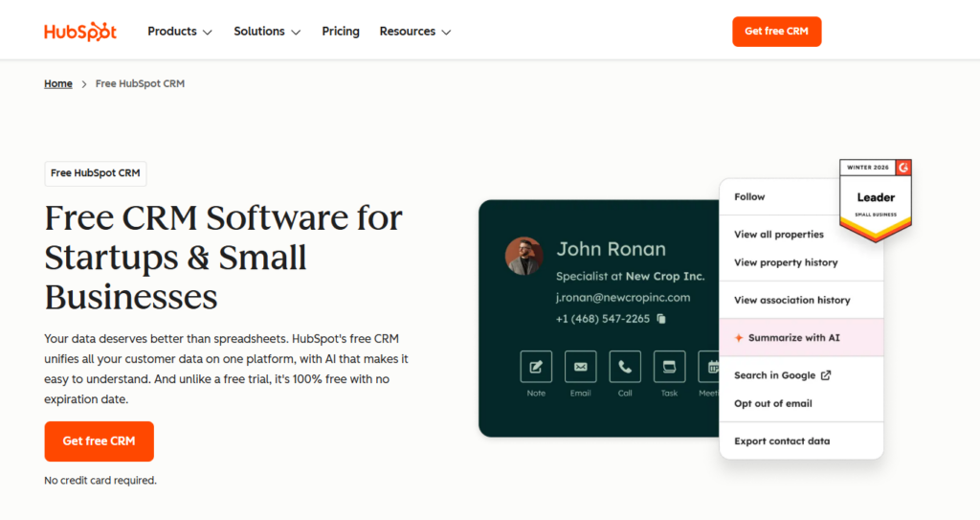Click the Task icon on contact card

669,367
